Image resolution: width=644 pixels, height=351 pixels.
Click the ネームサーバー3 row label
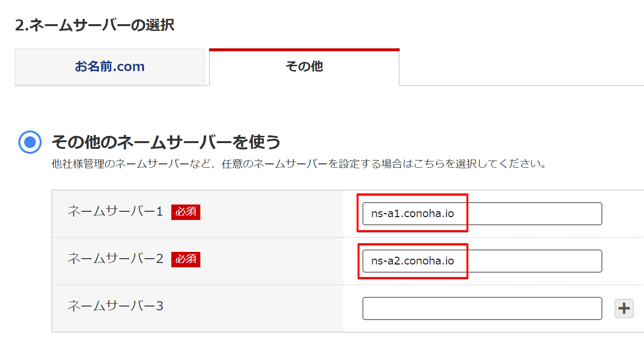tap(115, 306)
